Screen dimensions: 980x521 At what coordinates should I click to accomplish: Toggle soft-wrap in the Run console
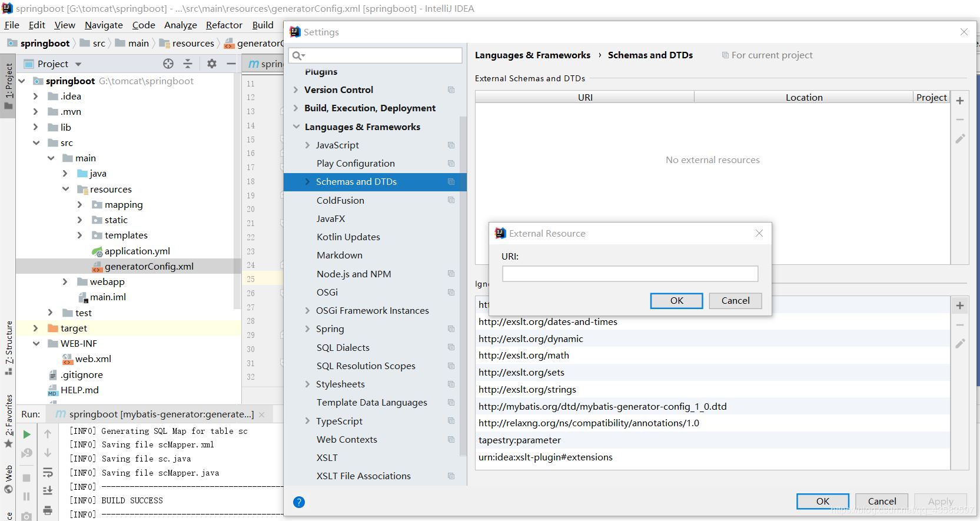(x=48, y=472)
